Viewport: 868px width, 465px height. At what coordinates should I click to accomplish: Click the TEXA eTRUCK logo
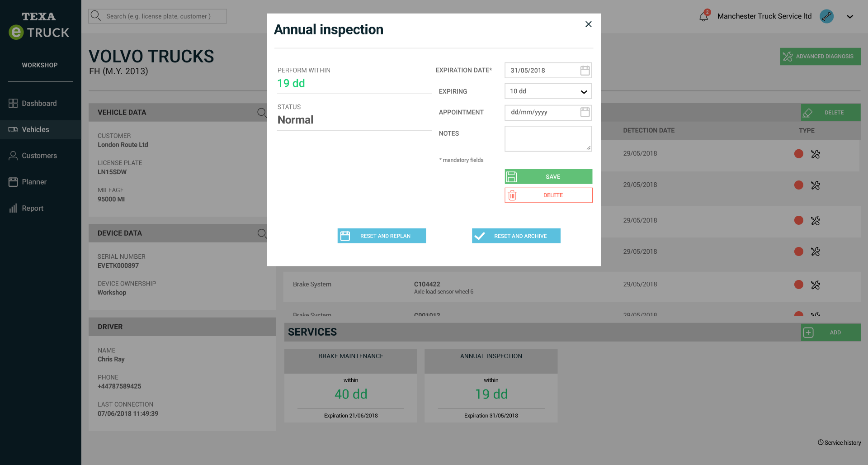39,26
